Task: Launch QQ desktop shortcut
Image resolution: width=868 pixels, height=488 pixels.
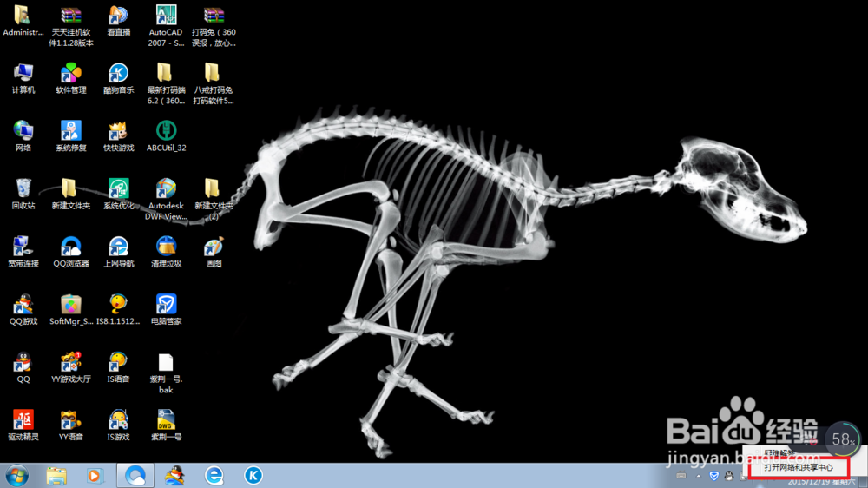Action: [23, 367]
